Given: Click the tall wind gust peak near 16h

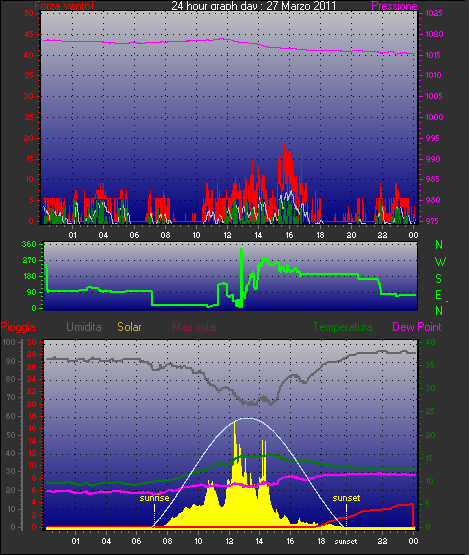Looking at the screenshot, I should (x=284, y=149).
